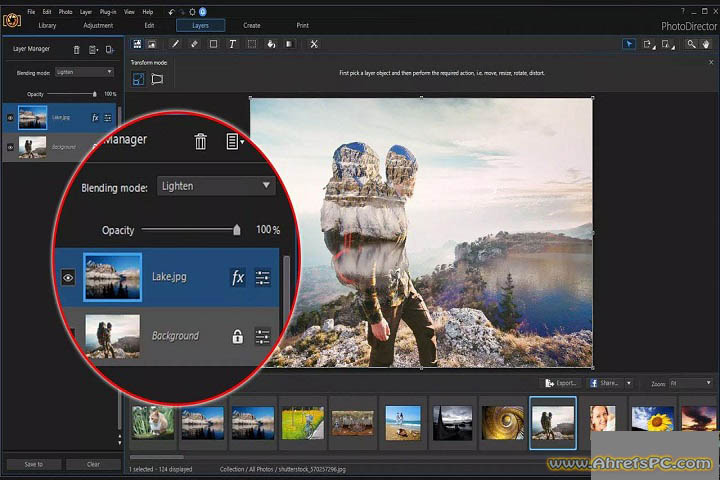720x480 pixels.
Task: Open the rotate view tool dropdown
Action: (x=648, y=44)
